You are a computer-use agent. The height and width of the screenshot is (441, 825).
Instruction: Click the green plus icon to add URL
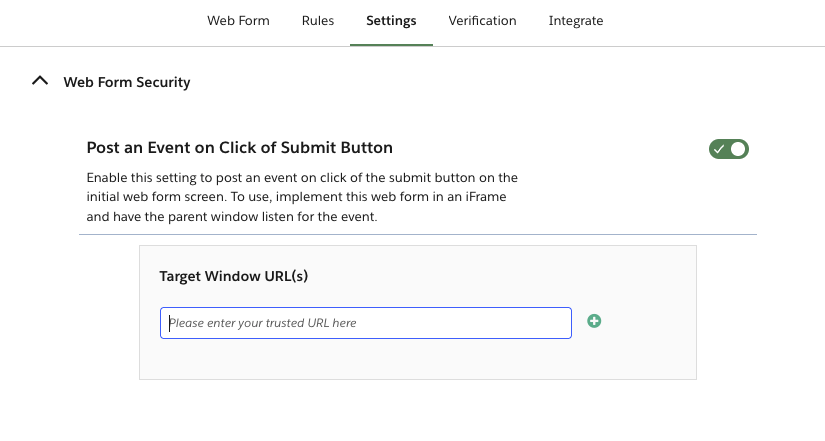[x=594, y=321]
